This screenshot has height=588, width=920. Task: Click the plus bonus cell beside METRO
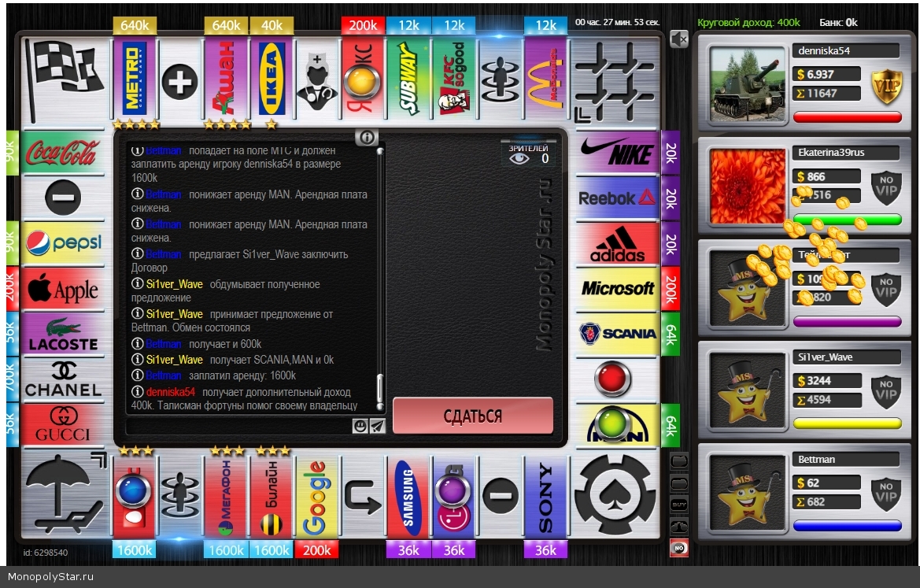179,81
